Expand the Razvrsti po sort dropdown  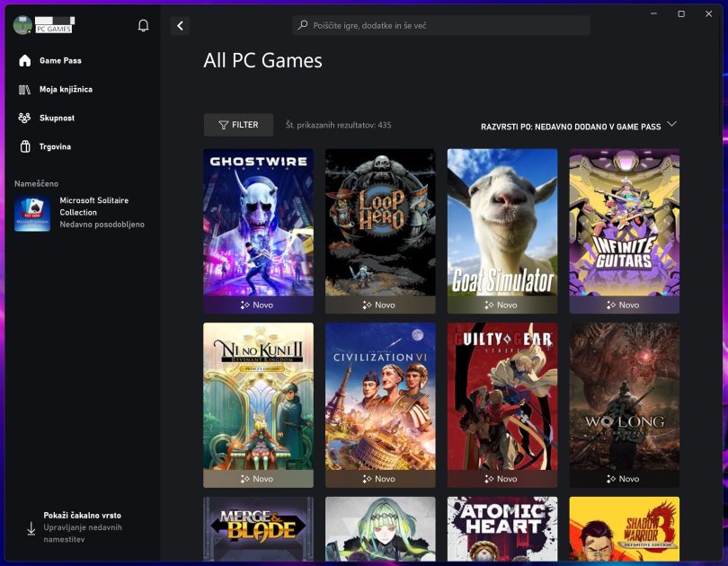point(578,126)
